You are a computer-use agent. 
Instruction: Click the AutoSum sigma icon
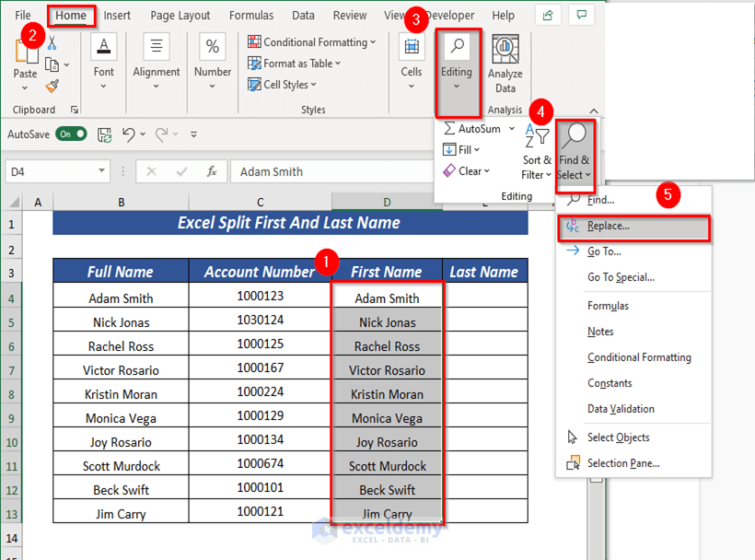449,129
